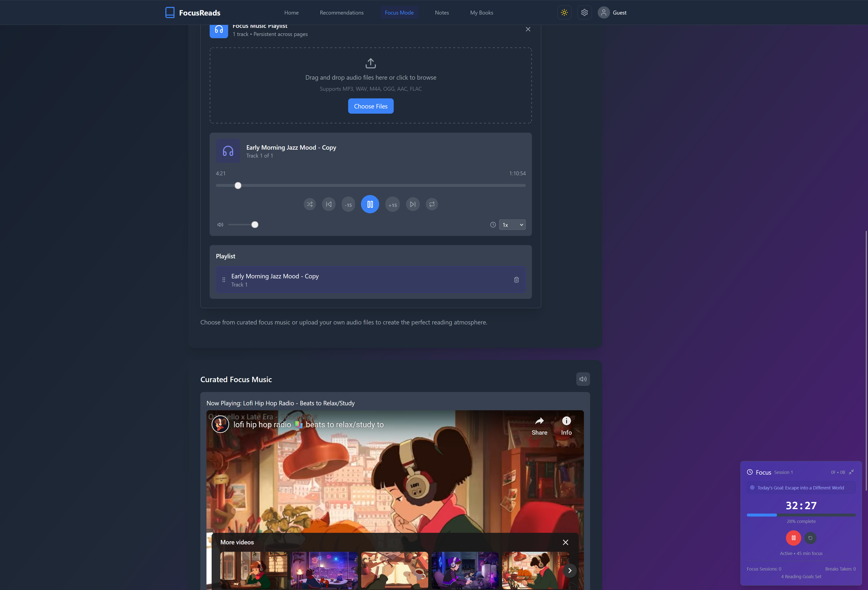
Task: Rewind 15 seconds in the track
Action: coord(348,205)
